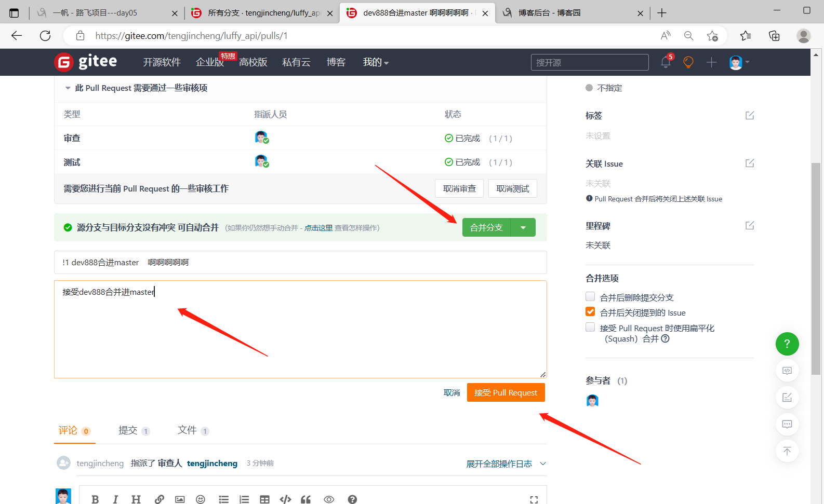Image resolution: width=824 pixels, height=504 pixels.
Task: Click the plus create-new icon in Gitee header
Action: pyautogui.click(x=711, y=62)
